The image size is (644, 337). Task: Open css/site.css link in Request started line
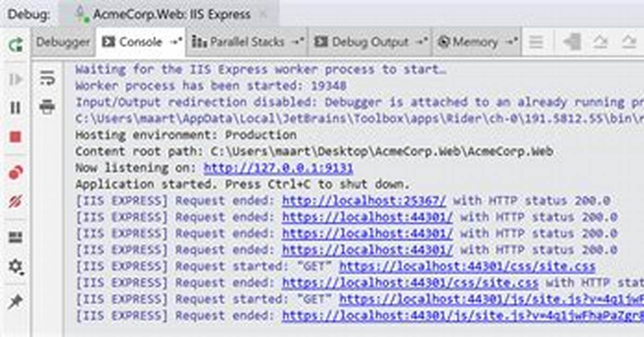pyautogui.click(x=467, y=267)
